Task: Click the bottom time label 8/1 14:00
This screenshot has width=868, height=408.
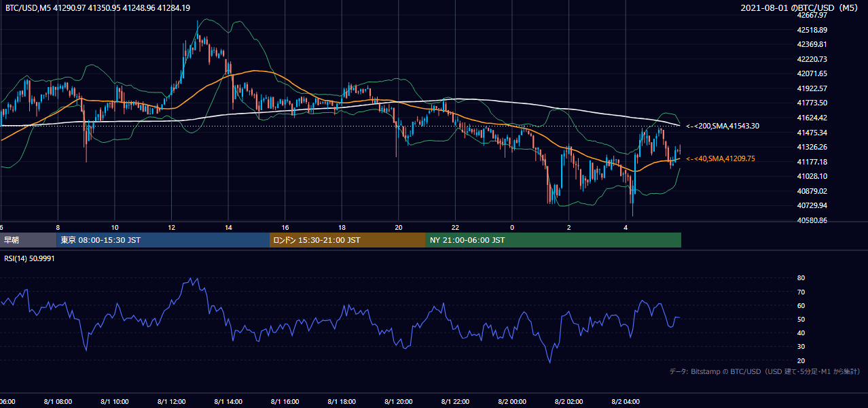Action: click(228, 402)
